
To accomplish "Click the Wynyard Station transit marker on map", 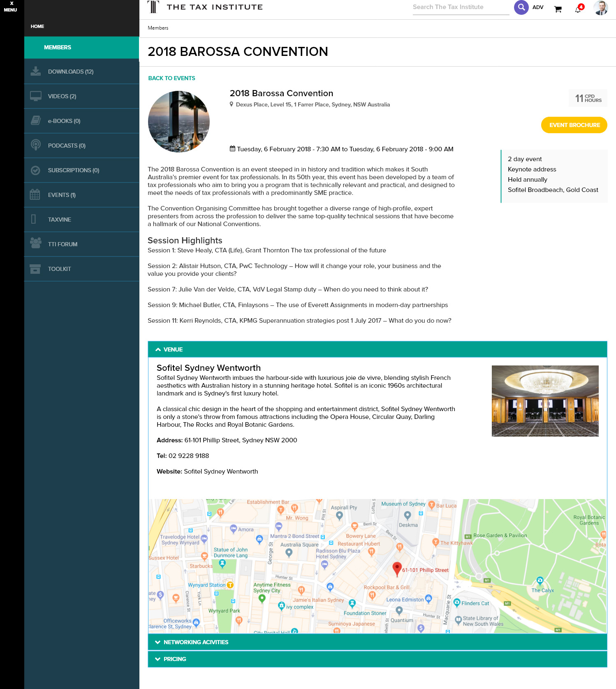I will [230, 585].
